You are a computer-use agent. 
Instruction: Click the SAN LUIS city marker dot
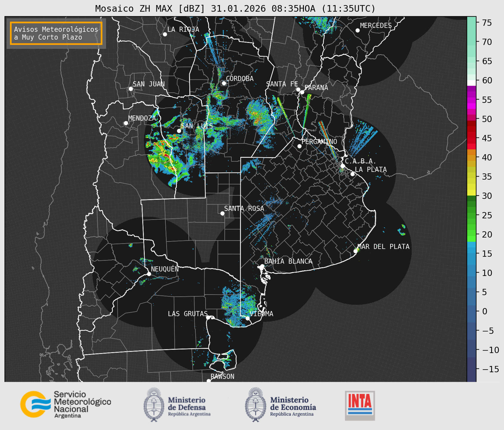(x=179, y=131)
